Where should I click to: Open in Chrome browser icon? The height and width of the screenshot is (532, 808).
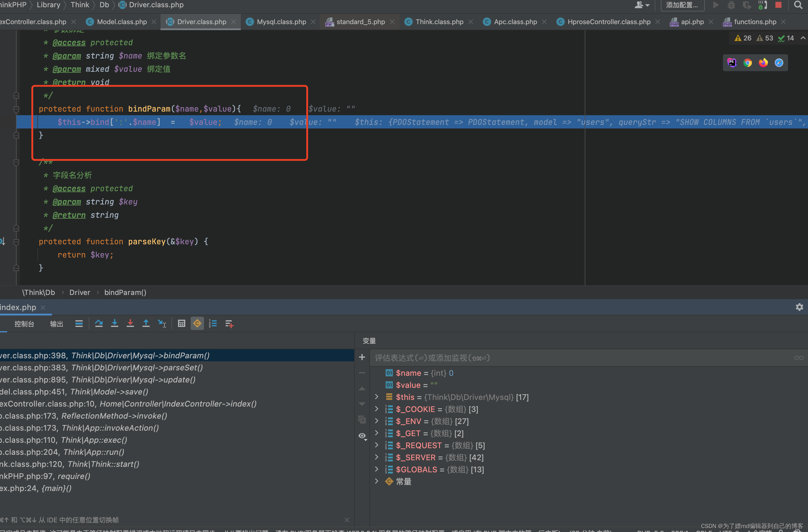click(747, 63)
